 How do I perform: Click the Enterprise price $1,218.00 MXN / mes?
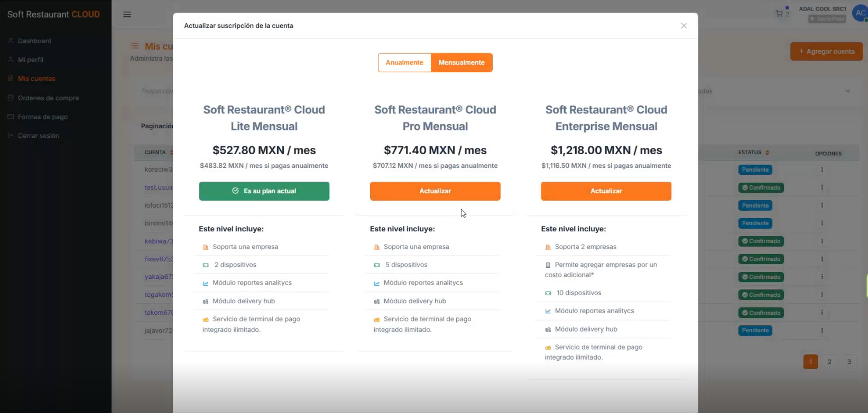click(606, 151)
